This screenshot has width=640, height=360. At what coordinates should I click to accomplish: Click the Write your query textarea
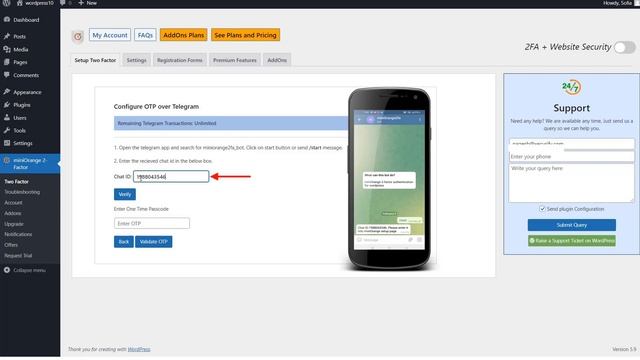point(571,183)
